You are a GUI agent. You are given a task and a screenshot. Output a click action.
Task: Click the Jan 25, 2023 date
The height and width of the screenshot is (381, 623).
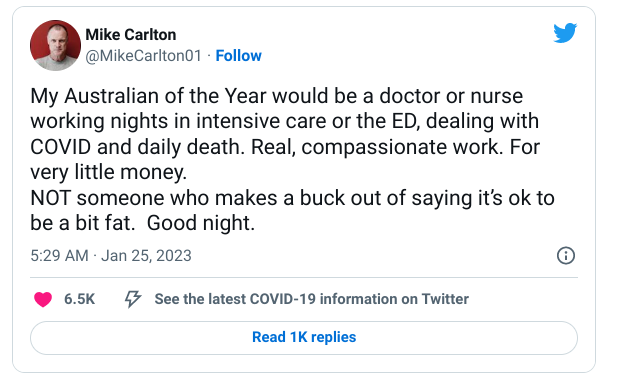click(146, 255)
